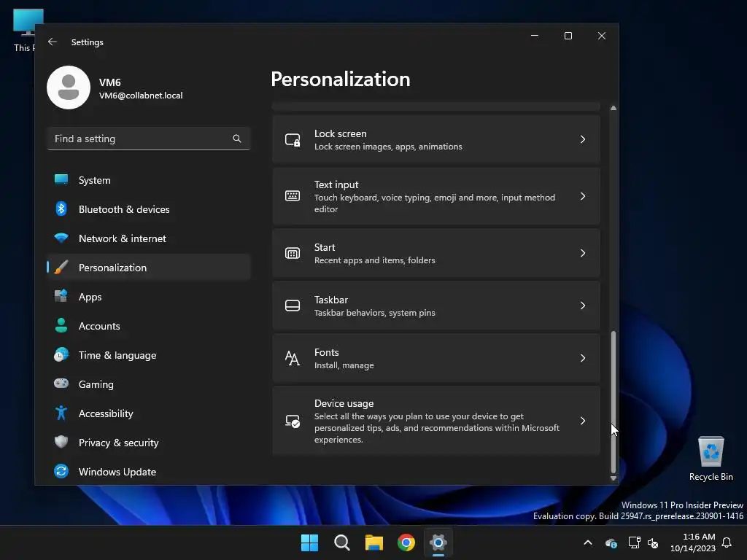Open the Recycle Bin desktop icon

click(711, 459)
